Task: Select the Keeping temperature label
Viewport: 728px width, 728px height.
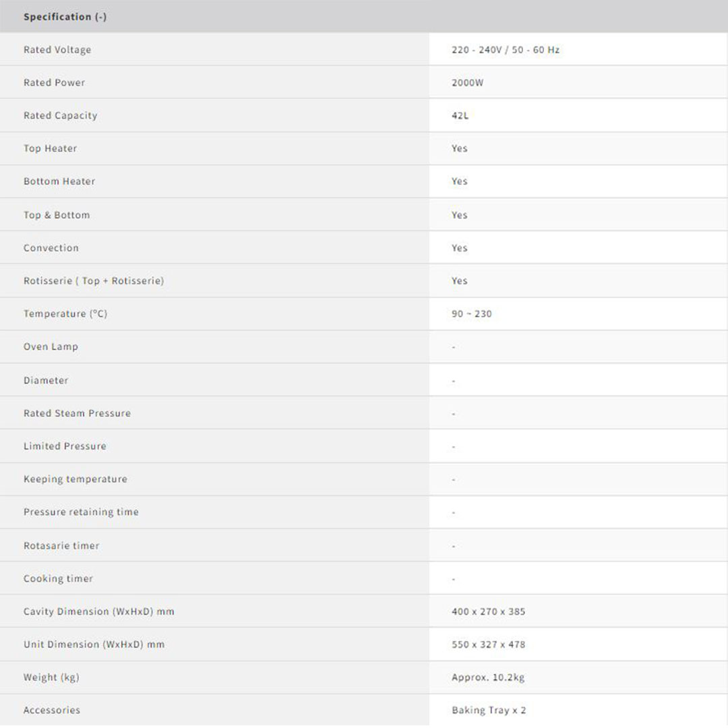Action: pyautogui.click(x=75, y=479)
